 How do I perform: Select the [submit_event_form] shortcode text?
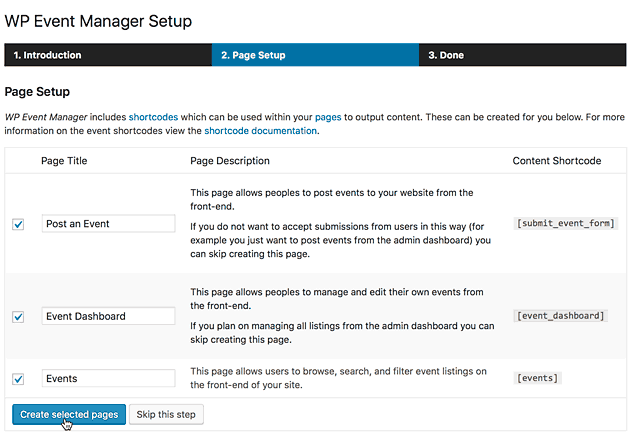tap(565, 223)
